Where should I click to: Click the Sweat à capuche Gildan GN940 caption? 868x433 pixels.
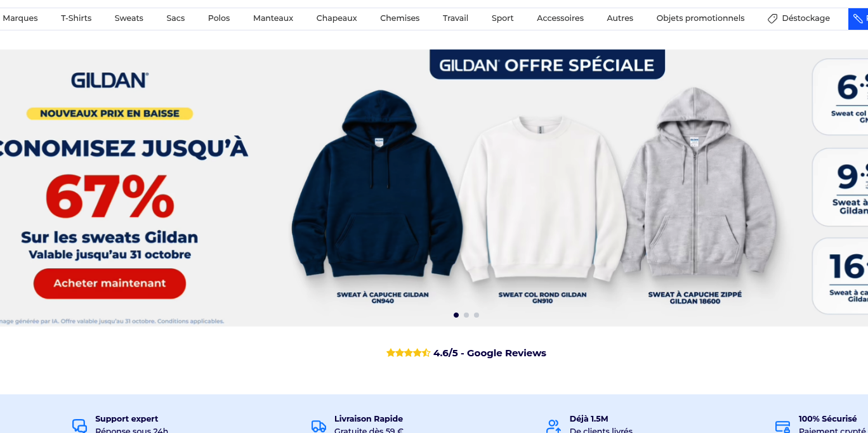click(383, 298)
